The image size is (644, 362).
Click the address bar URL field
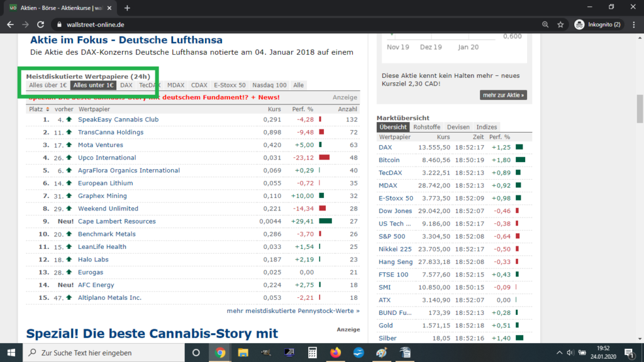(296, 25)
